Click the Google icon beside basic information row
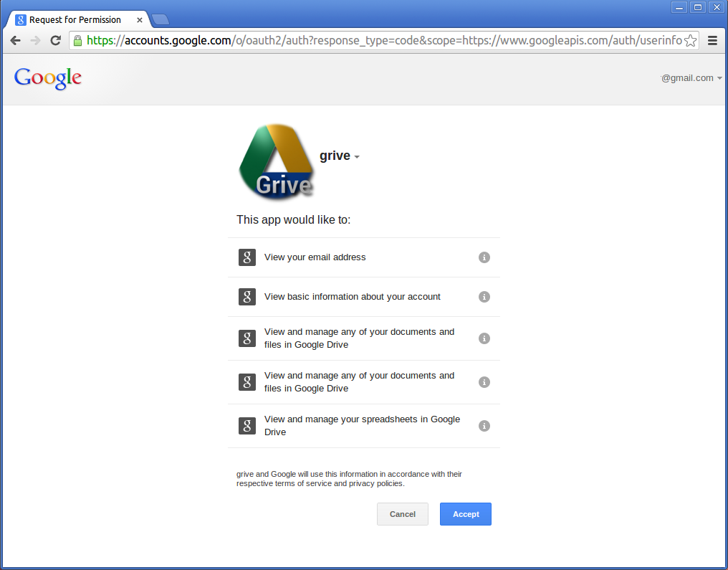728x570 pixels. pyautogui.click(x=247, y=297)
